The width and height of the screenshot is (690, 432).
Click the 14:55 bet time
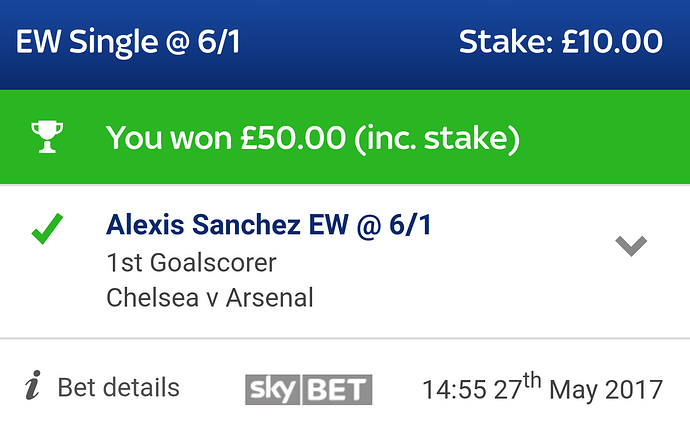tap(454, 389)
